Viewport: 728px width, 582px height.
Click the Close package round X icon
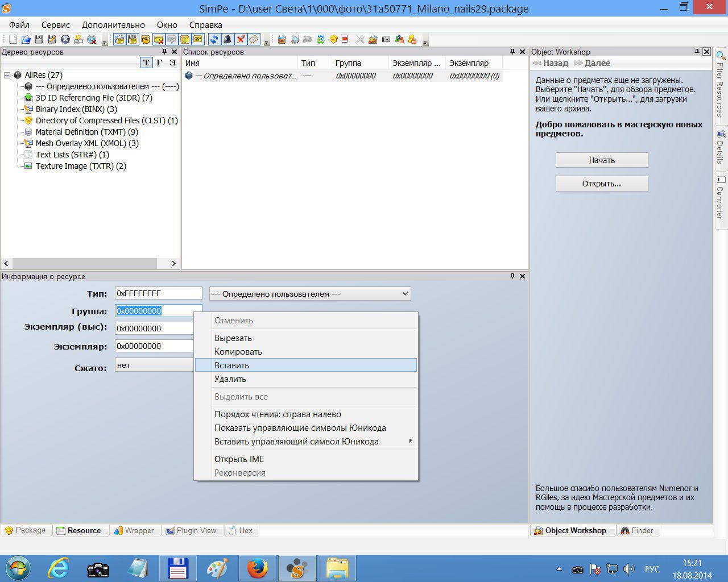65,39
